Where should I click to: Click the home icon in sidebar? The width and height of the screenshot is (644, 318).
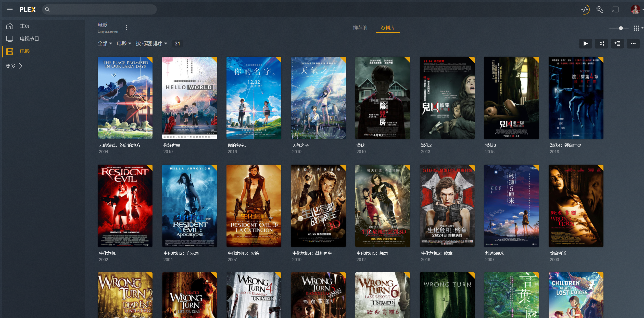pyautogui.click(x=10, y=26)
